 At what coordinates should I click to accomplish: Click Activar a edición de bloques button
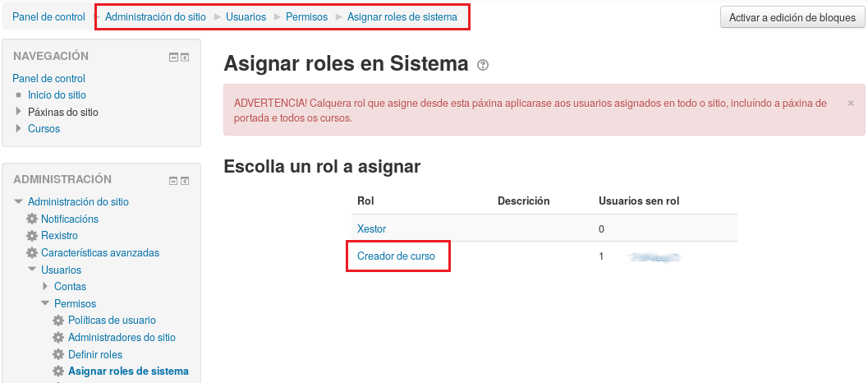point(792,17)
